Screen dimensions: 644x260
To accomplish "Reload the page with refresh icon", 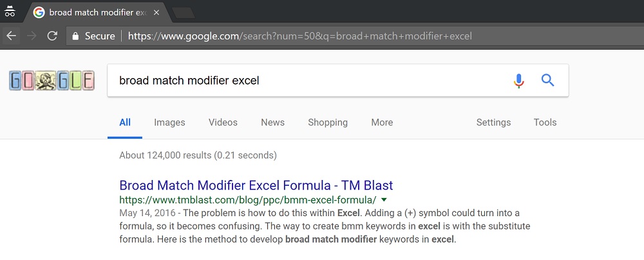I will point(52,35).
